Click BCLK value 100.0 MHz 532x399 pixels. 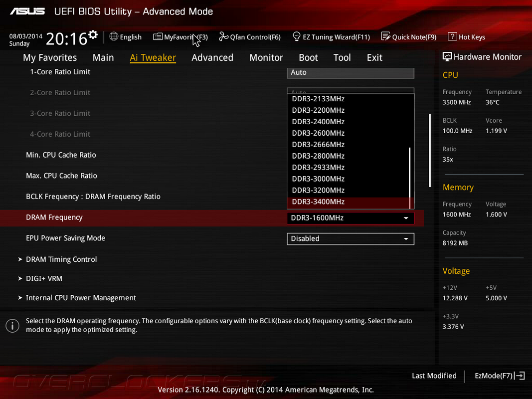click(x=457, y=131)
